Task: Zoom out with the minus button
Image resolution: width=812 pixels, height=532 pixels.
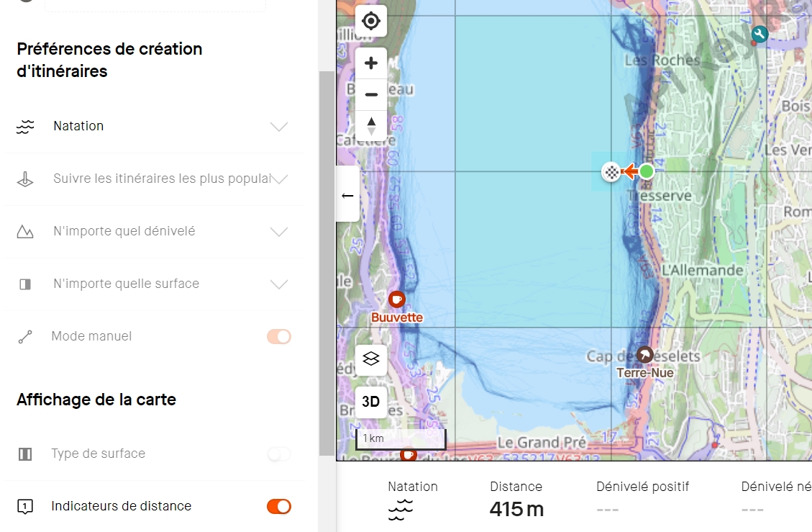Action: 371,94
